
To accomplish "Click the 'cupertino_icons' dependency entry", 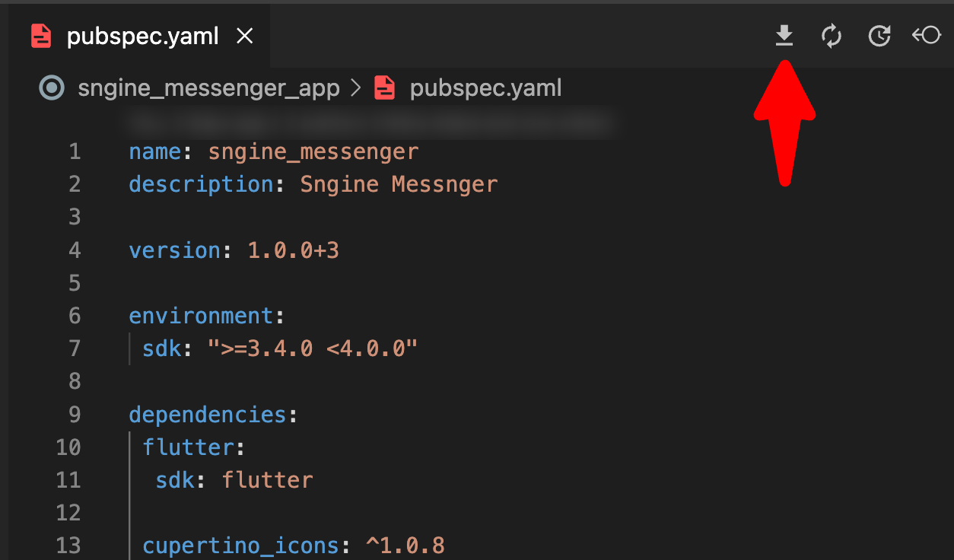I will (240, 546).
